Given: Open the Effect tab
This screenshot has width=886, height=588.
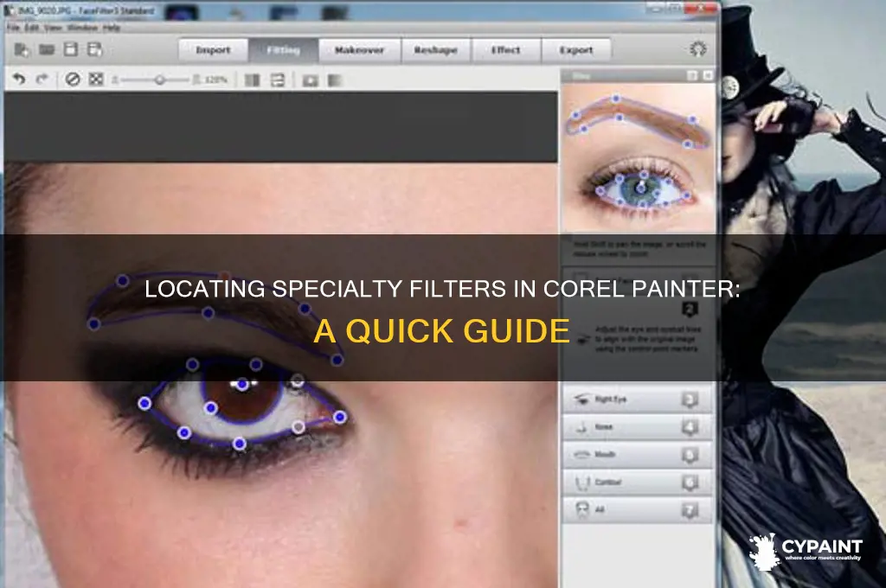Looking at the screenshot, I should pyautogui.click(x=505, y=50).
